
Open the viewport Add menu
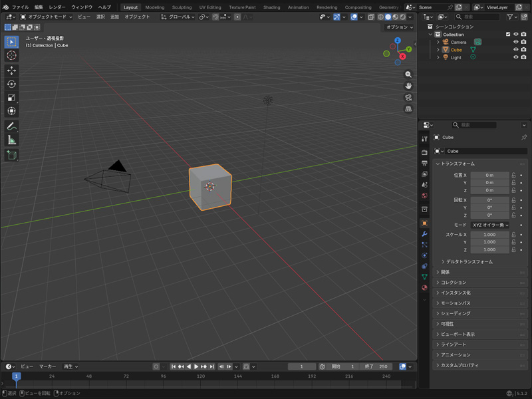click(x=114, y=17)
